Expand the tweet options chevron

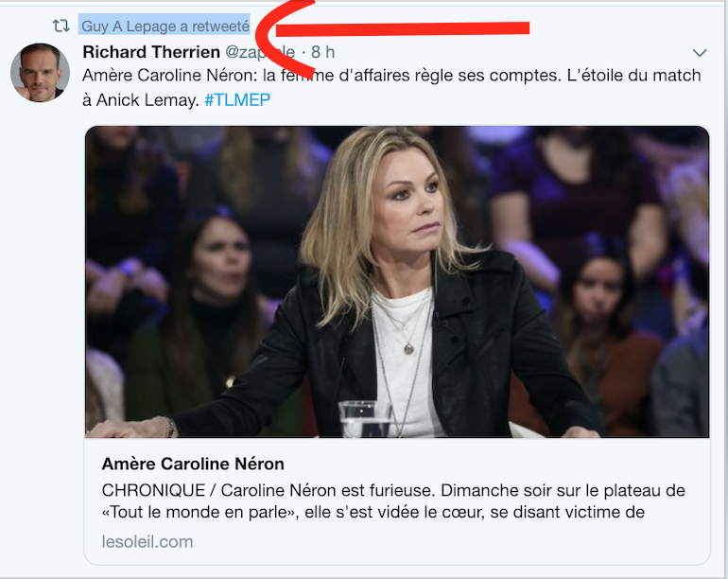(700, 53)
